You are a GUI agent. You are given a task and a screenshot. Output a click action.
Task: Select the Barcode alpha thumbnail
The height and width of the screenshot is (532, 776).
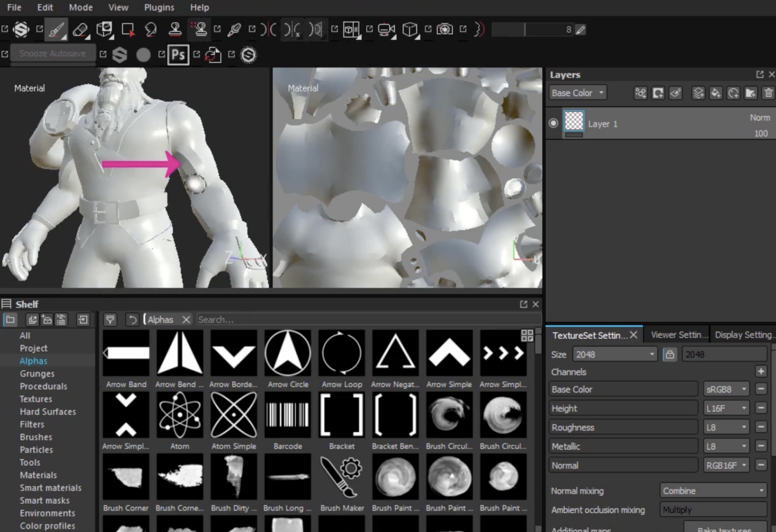coord(288,415)
